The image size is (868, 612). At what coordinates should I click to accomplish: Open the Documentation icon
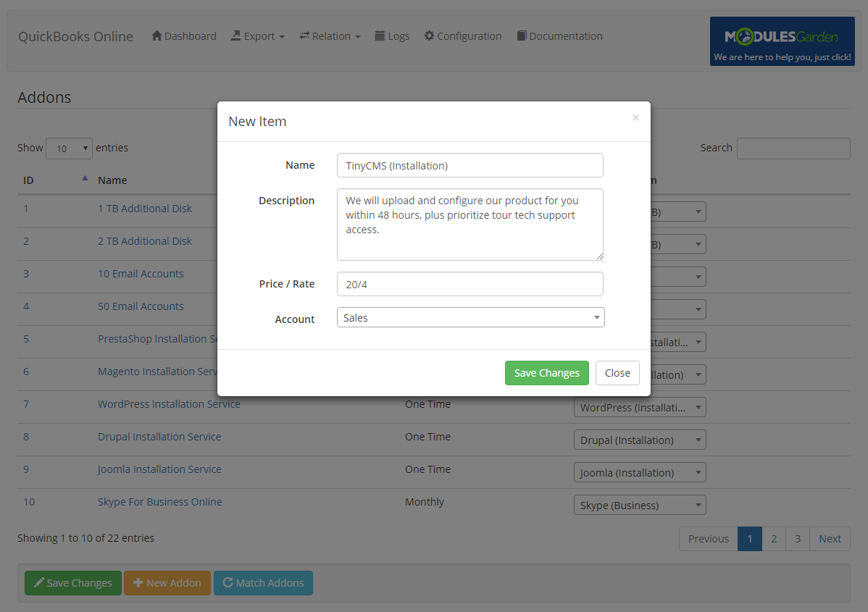click(x=521, y=35)
